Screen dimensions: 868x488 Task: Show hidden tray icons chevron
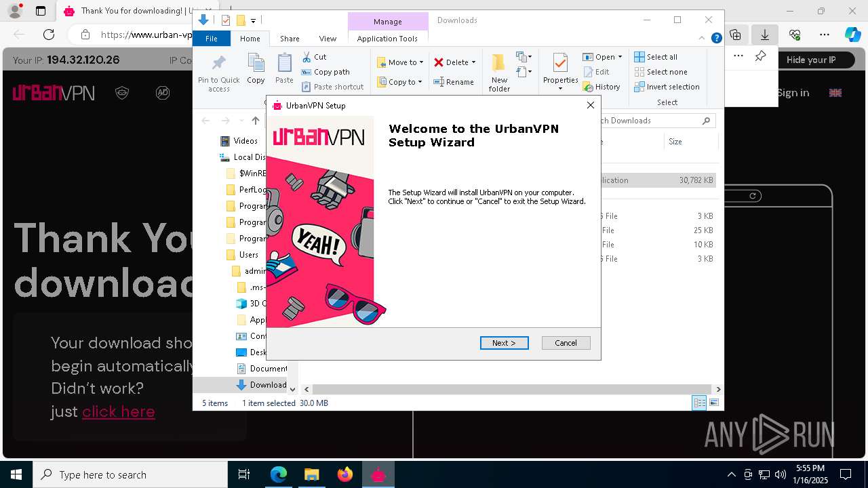(x=731, y=474)
